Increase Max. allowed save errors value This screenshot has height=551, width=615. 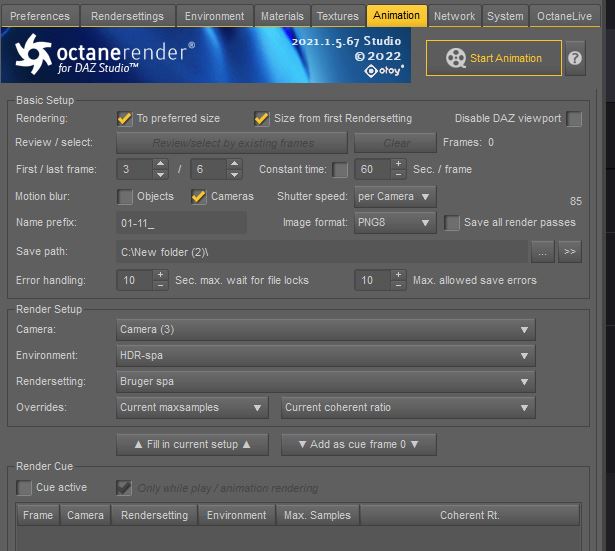pyautogui.click(x=398, y=275)
